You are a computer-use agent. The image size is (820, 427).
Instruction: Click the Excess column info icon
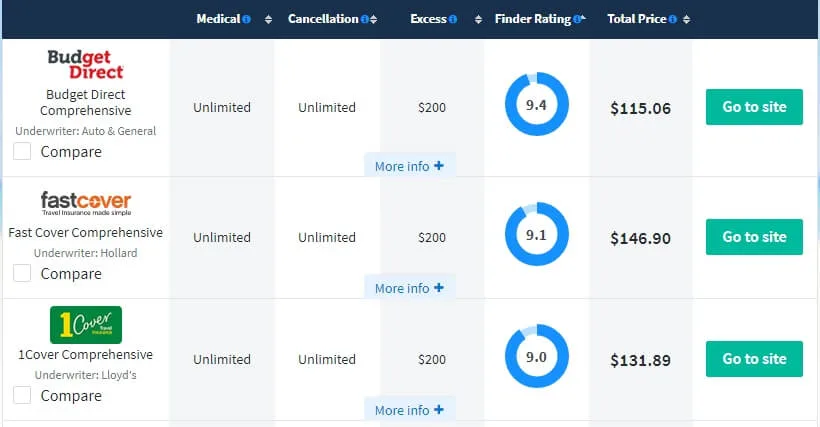pos(453,19)
